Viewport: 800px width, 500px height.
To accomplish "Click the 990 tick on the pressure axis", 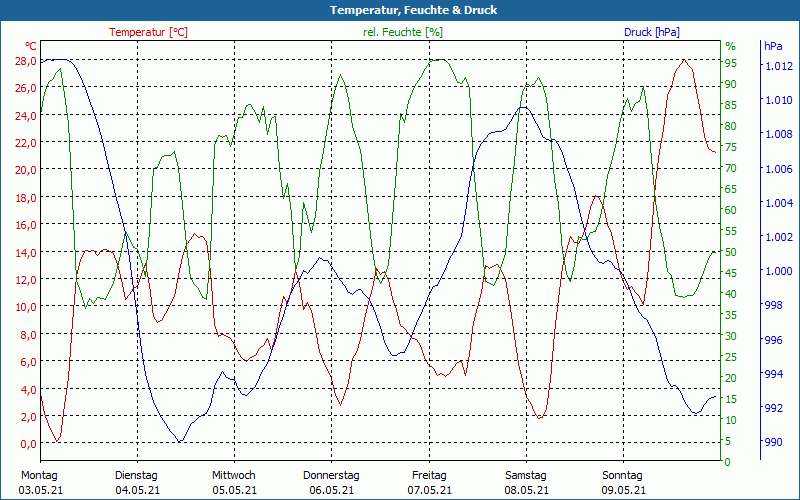I will point(775,442).
